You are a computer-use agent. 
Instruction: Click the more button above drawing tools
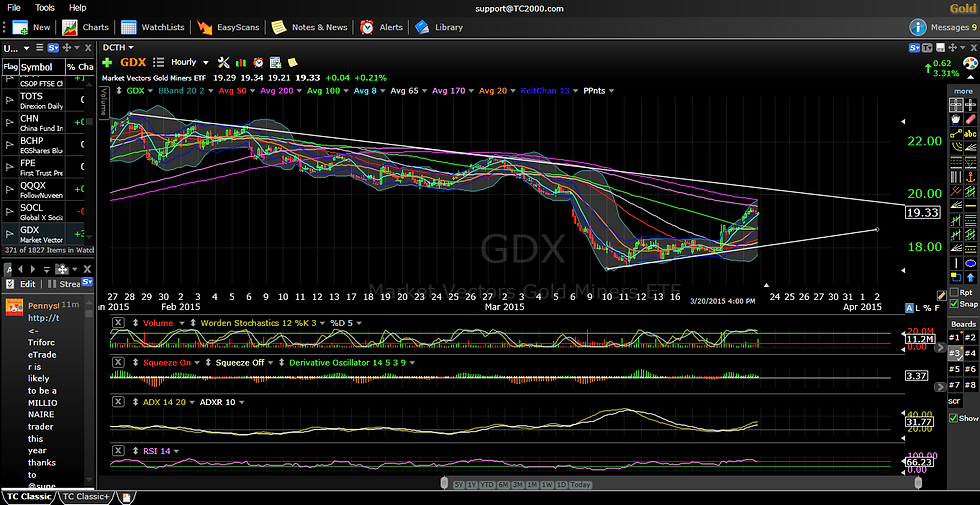tap(963, 91)
